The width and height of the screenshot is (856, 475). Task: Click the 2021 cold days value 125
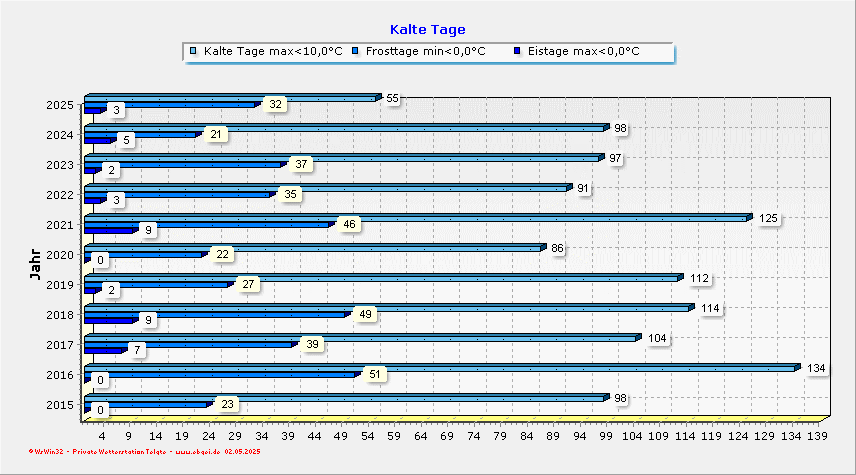tap(768, 218)
